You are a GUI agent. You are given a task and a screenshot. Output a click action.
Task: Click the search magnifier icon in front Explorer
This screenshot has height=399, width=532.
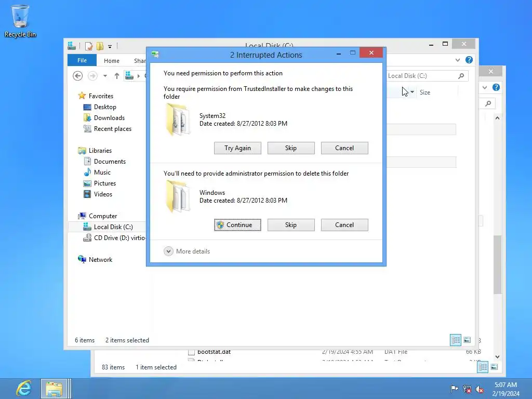461,76
